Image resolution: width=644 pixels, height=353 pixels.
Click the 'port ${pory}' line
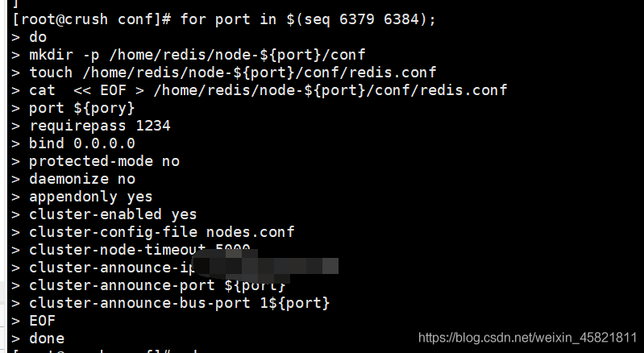coord(81,108)
